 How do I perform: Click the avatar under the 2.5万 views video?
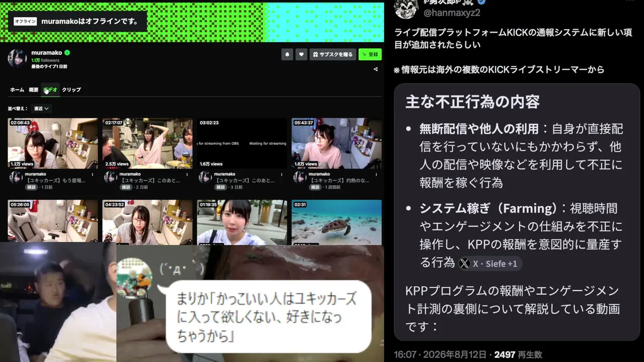111,177
